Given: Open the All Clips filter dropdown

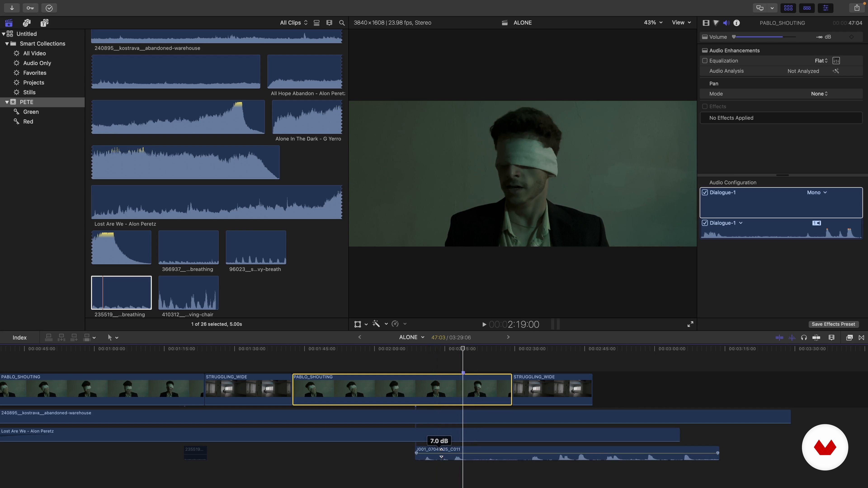Looking at the screenshot, I should pos(293,23).
